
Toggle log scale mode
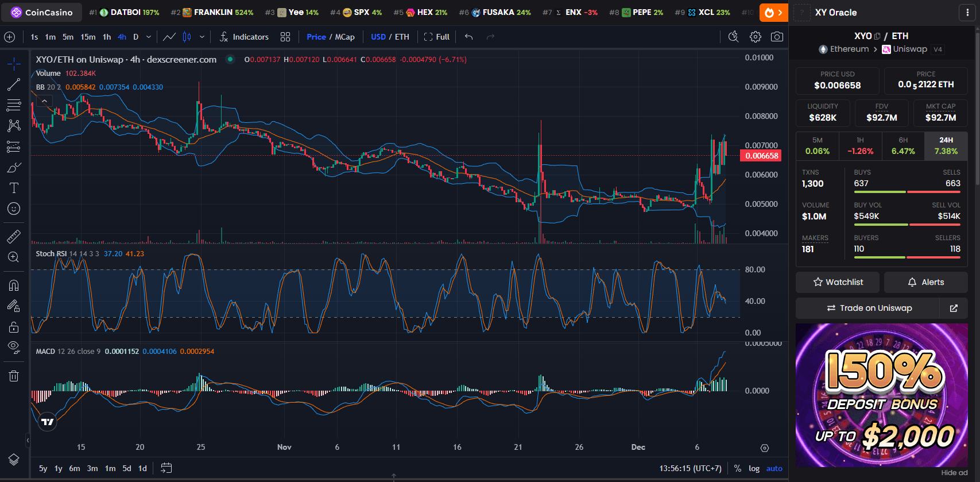(754, 468)
